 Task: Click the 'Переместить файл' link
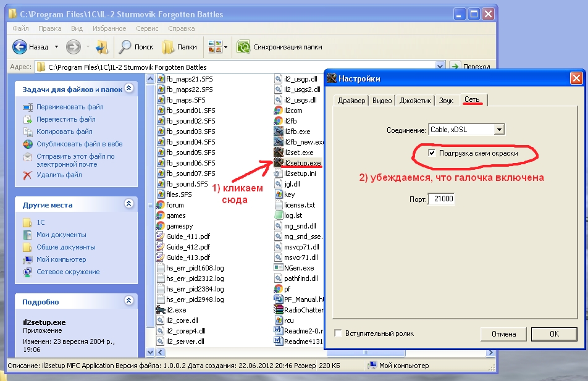point(66,119)
